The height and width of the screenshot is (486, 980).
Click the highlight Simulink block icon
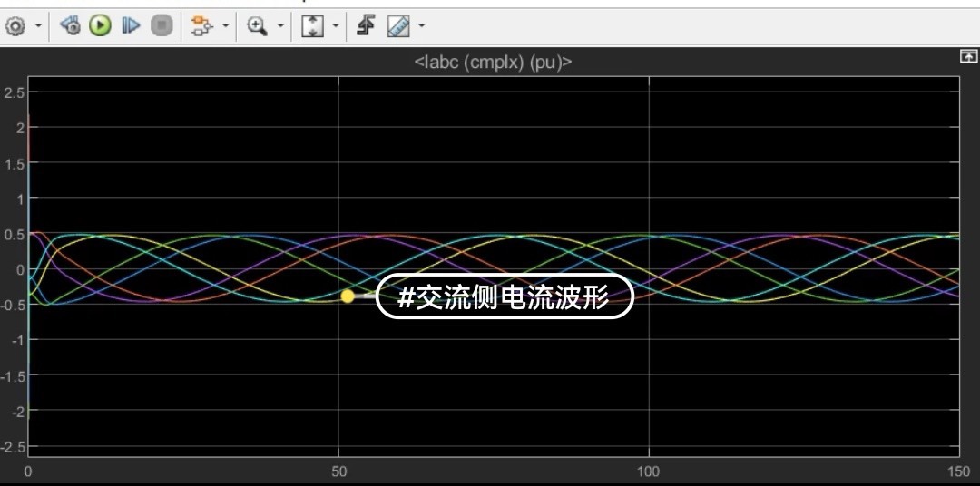(201, 25)
